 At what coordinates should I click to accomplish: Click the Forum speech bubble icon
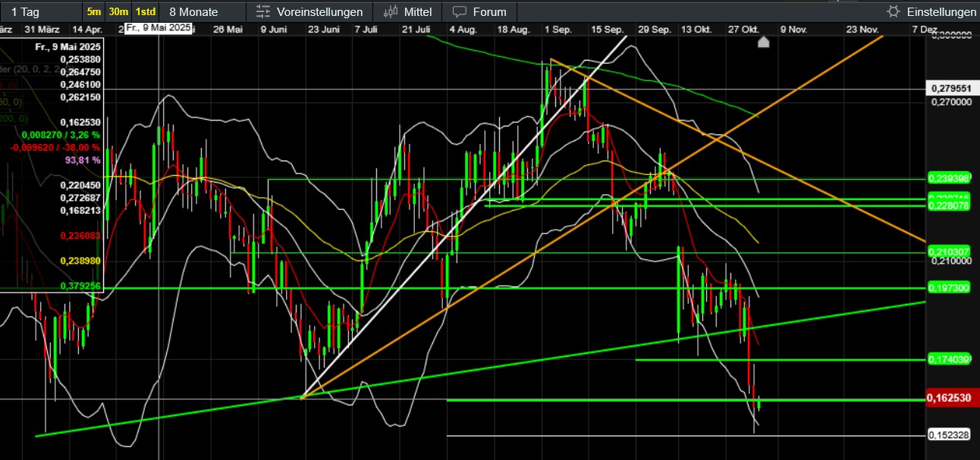(x=460, y=12)
